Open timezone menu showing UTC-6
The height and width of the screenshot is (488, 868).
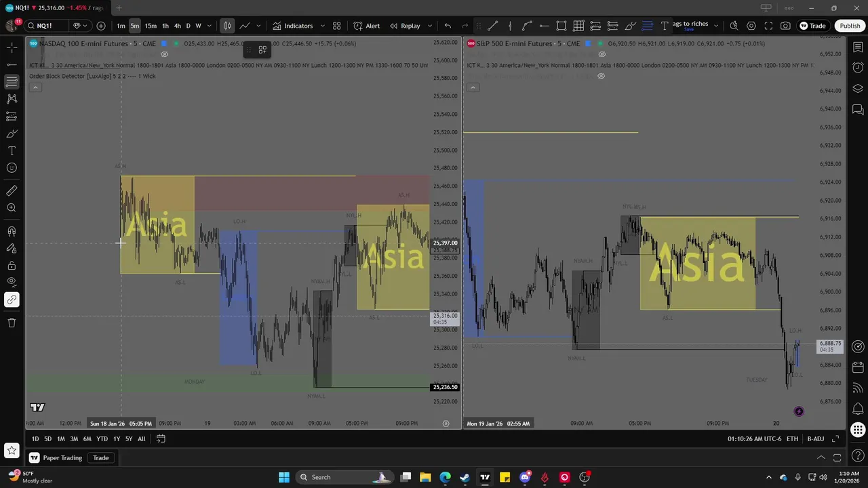754,439
